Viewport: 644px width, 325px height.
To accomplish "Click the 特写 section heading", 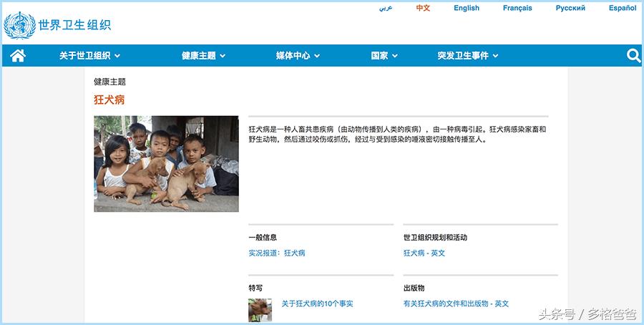I will (255, 288).
